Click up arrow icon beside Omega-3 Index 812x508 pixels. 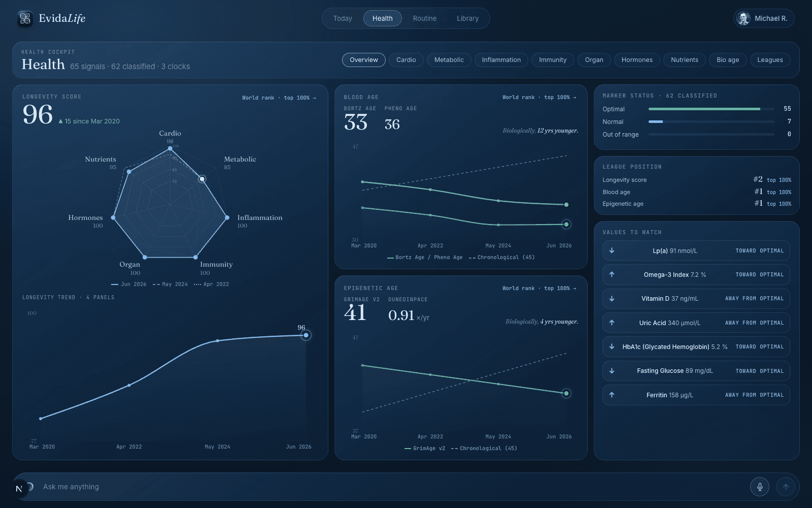[612, 274]
